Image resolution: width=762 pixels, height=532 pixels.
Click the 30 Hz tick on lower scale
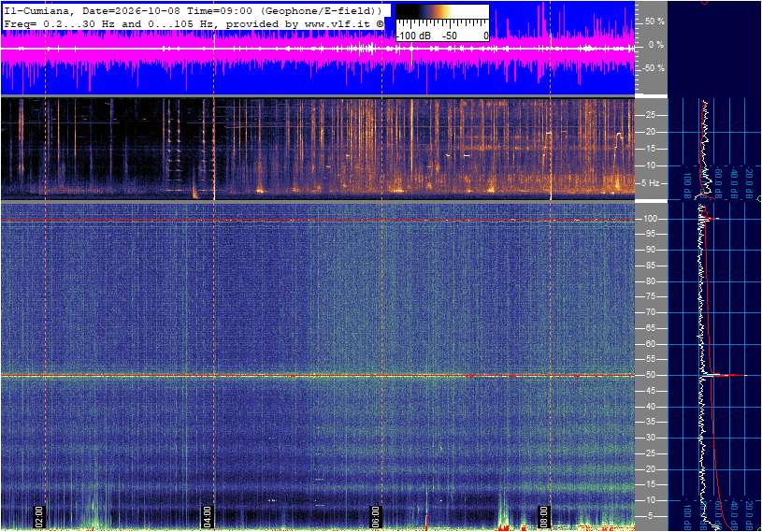coord(650,438)
